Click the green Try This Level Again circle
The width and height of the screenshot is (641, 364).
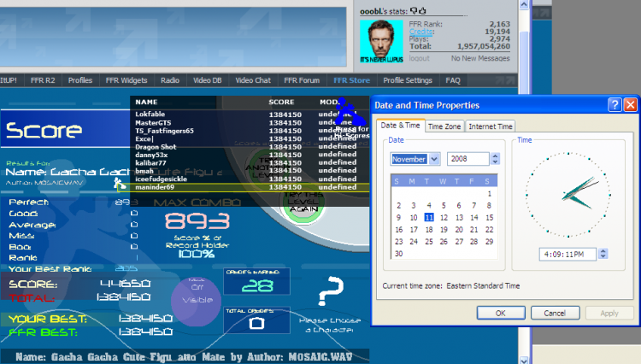click(x=302, y=203)
